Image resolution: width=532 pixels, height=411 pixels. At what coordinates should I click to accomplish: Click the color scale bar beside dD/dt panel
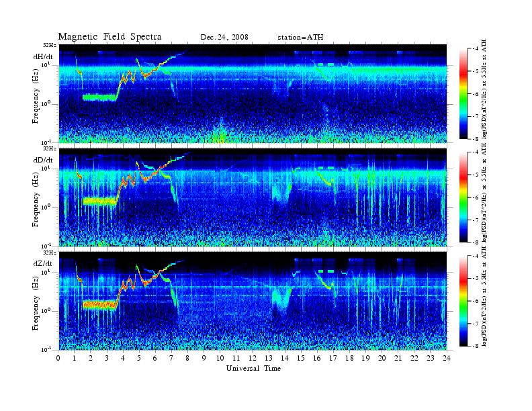click(x=463, y=197)
